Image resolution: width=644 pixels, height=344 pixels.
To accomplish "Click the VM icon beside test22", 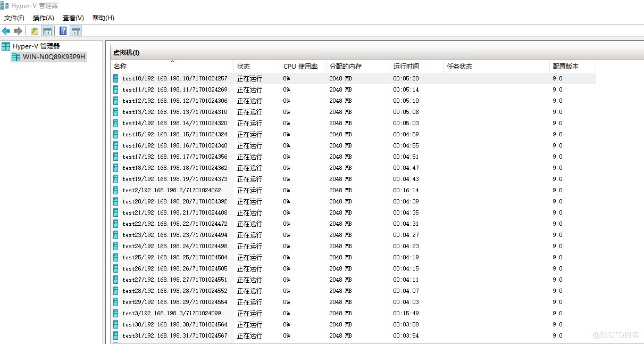I will click(x=116, y=224).
